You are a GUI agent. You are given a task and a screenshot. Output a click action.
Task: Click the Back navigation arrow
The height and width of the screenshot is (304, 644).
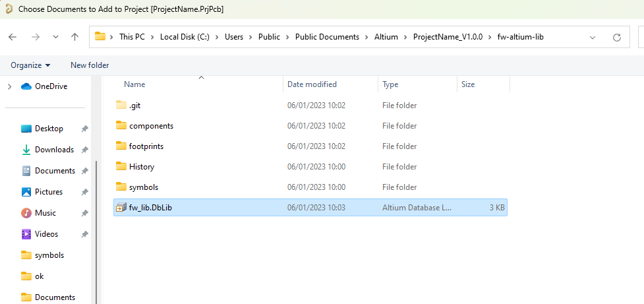click(x=13, y=37)
